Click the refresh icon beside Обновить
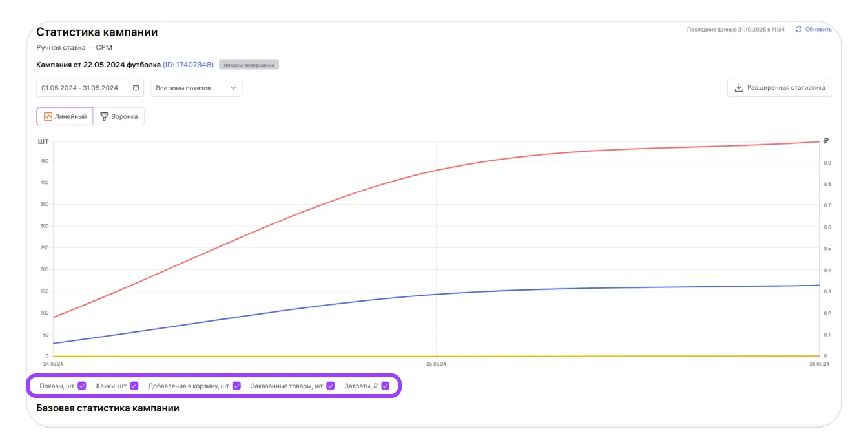 pos(798,30)
